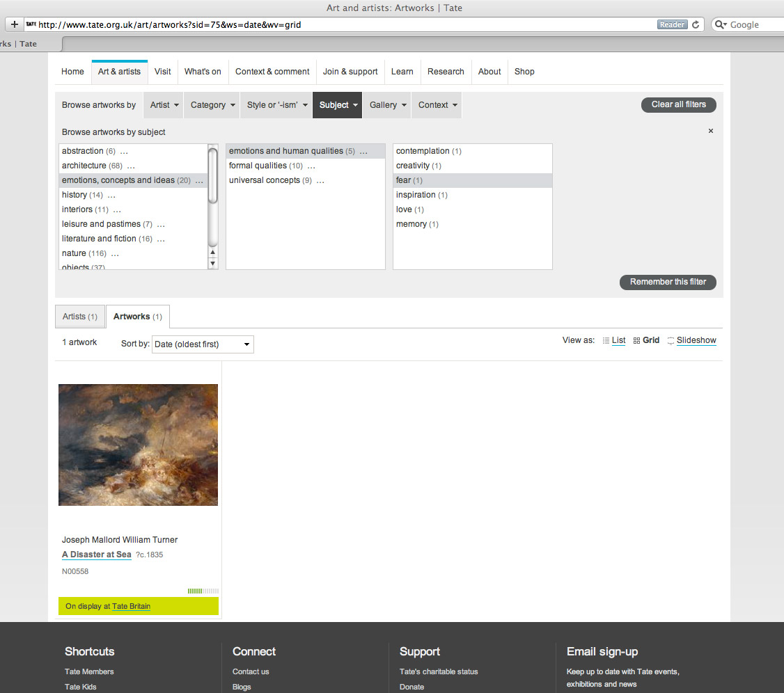Click the subject list scrollbar thumb
Screen dimensions: 784x693
coord(212,176)
